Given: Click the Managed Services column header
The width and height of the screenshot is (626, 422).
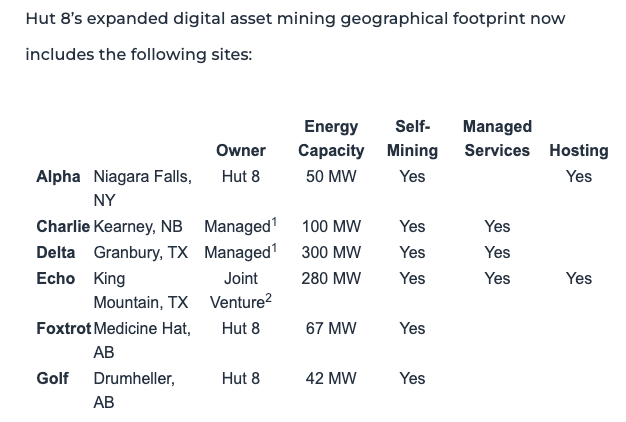Looking at the screenshot, I should click(497, 139).
